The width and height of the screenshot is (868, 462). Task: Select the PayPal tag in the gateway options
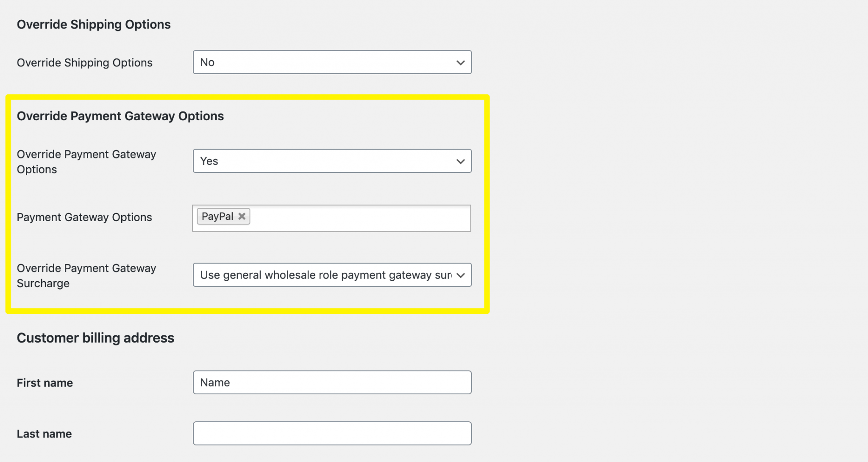(x=217, y=216)
